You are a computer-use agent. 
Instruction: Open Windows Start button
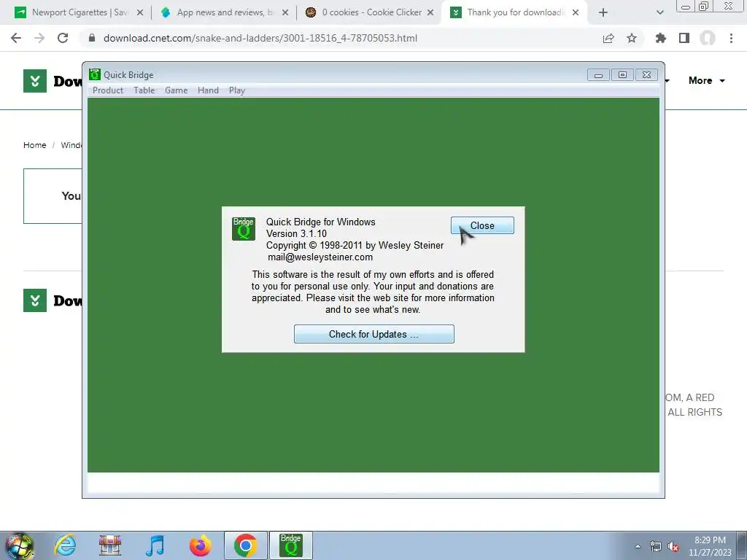[x=20, y=545]
